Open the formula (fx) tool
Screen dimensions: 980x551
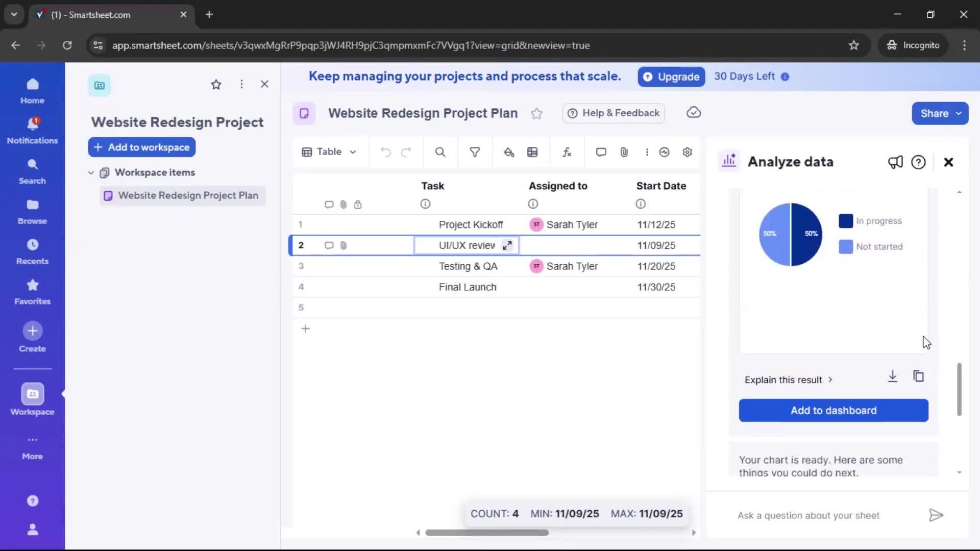567,152
